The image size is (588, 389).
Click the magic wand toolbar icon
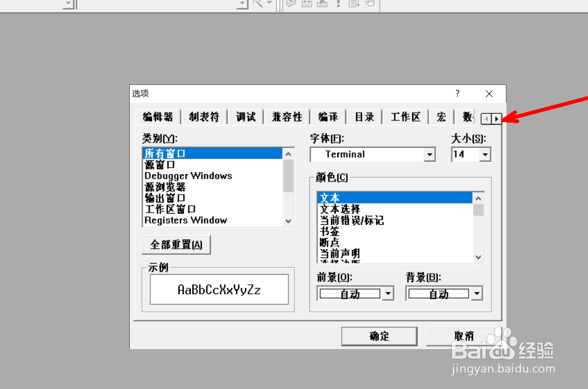[257, 5]
